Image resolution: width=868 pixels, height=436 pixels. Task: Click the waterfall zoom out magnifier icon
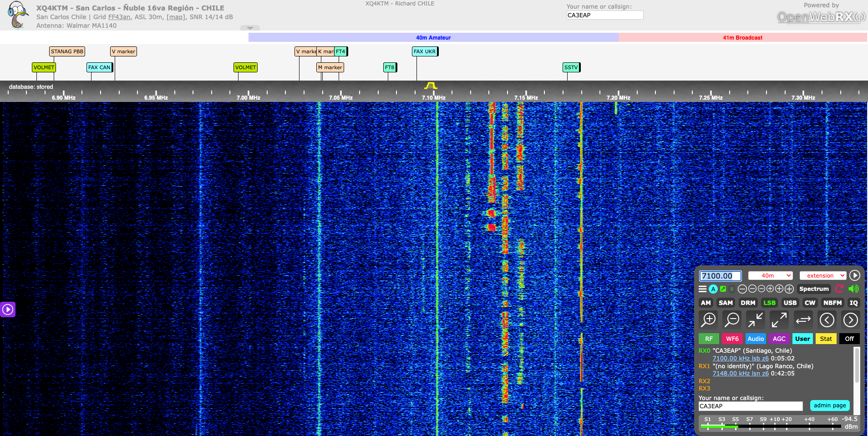pyautogui.click(x=732, y=320)
